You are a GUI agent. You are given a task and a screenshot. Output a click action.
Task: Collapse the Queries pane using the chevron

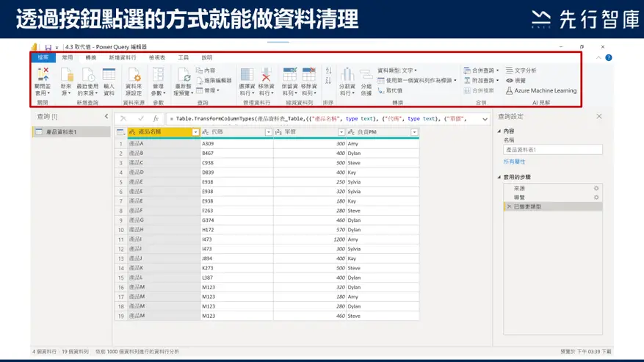pos(106,117)
